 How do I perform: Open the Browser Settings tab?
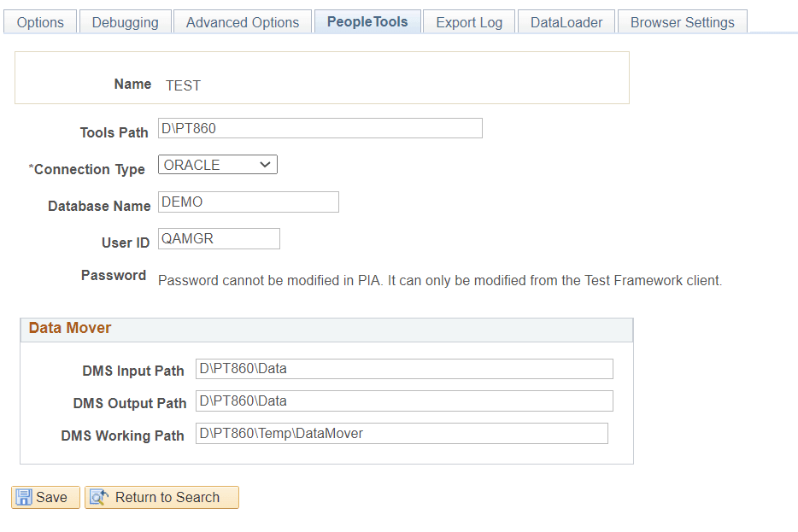(682, 20)
